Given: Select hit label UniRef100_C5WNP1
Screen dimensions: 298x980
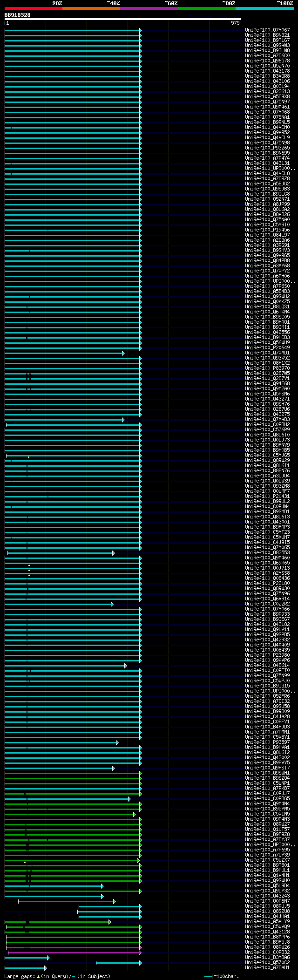Looking at the screenshot, I should (267, 783).
